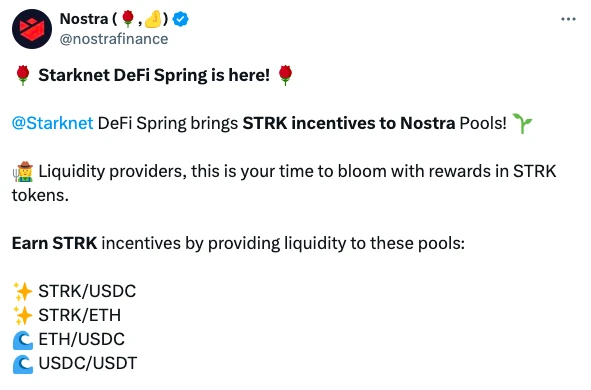This screenshot has width=591, height=390.
Task: Click the wave emoji next to ETH/USDC
Action: (x=23, y=340)
